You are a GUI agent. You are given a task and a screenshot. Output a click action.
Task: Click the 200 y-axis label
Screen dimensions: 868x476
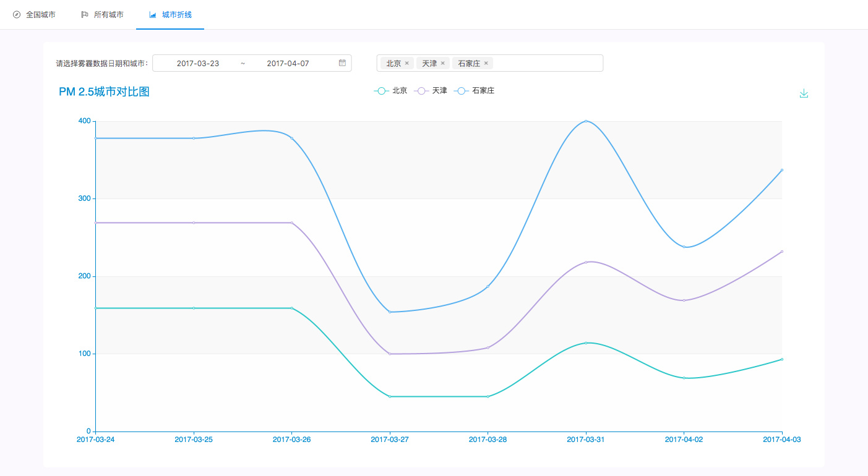pyautogui.click(x=84, y=276)
